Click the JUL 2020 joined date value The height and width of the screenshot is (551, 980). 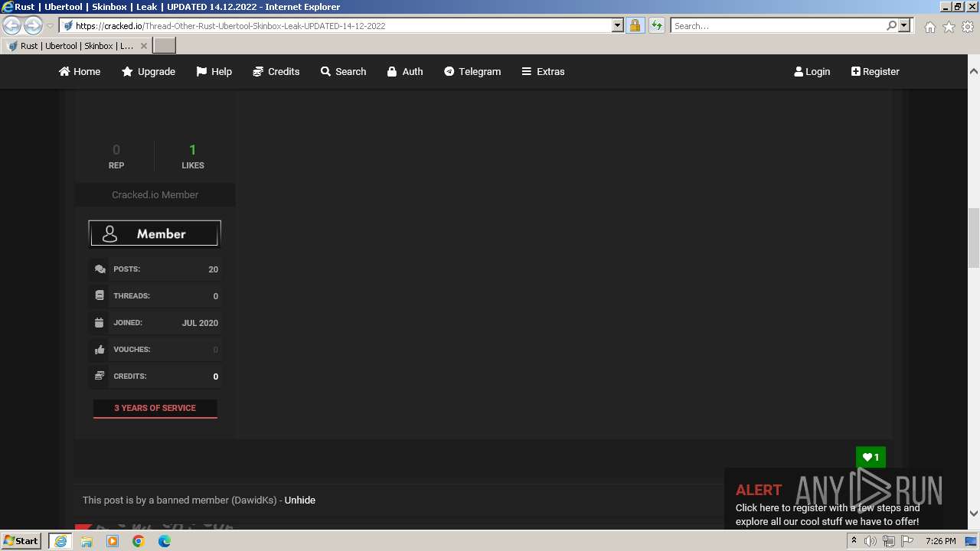click(x=200, y=323)
